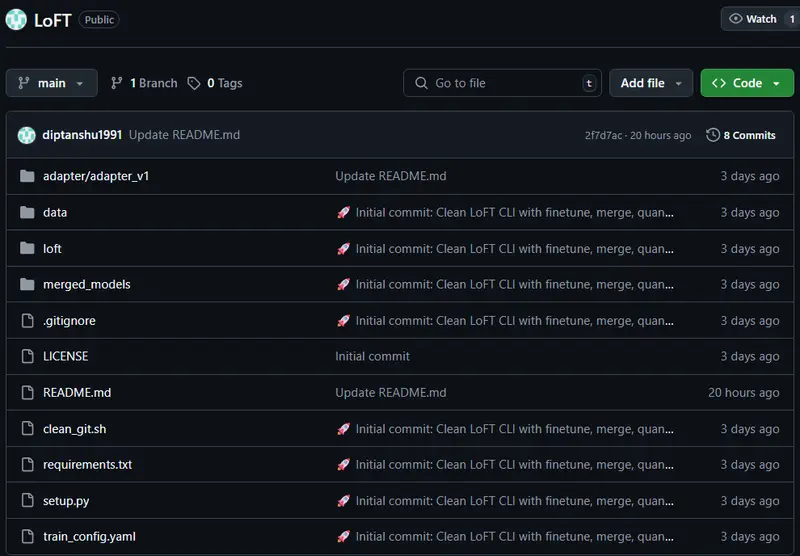View the 8 Commits history
The height and width of the screenshot is (556, 800).
point(741,135)
